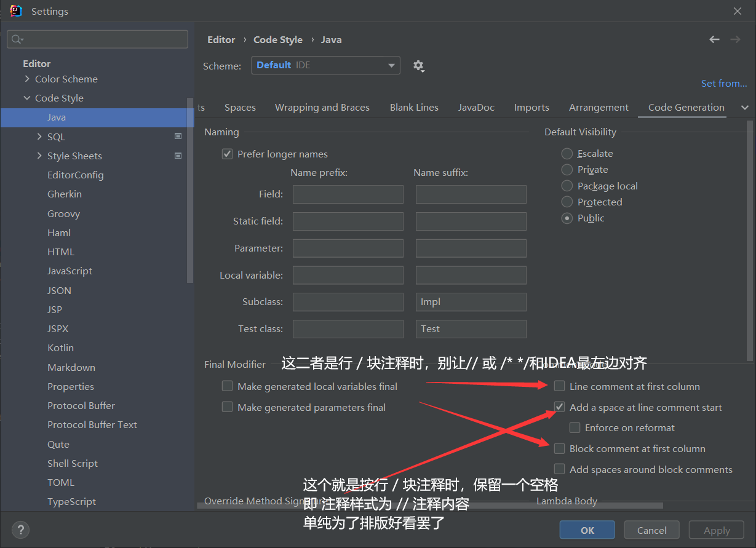Click the settings tree vertical scrollbar
Screen dimensions: 756x548
190,190
